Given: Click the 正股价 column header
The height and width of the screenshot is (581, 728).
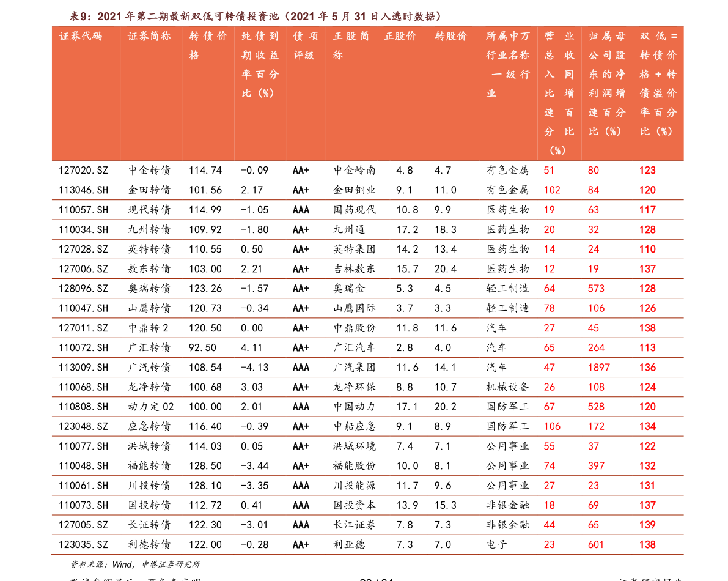Looking at the screenshot, I should (x=400, y=37).
